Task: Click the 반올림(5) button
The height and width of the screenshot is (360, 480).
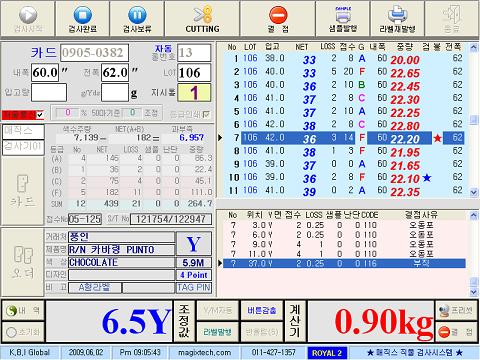Action: tap(262, 332)
